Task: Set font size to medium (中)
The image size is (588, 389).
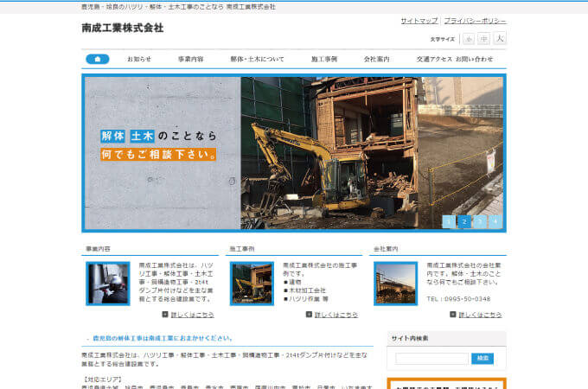Action: [484, 39]
